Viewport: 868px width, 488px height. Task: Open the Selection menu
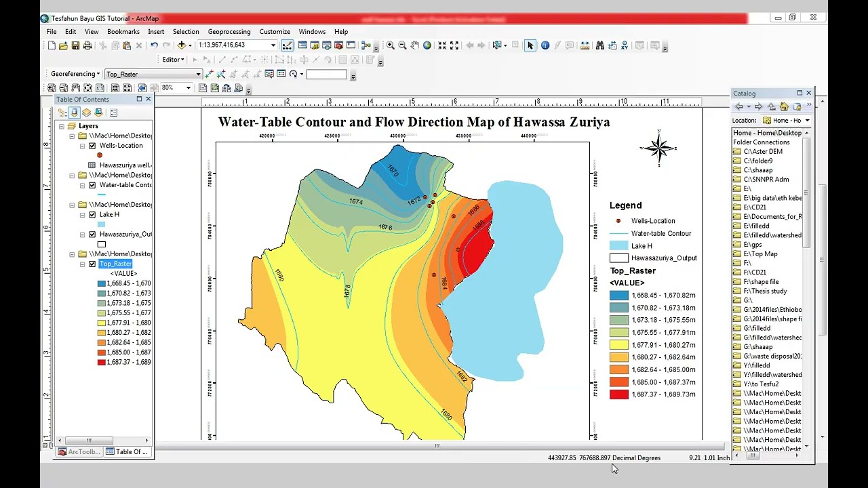pos(186,32)
